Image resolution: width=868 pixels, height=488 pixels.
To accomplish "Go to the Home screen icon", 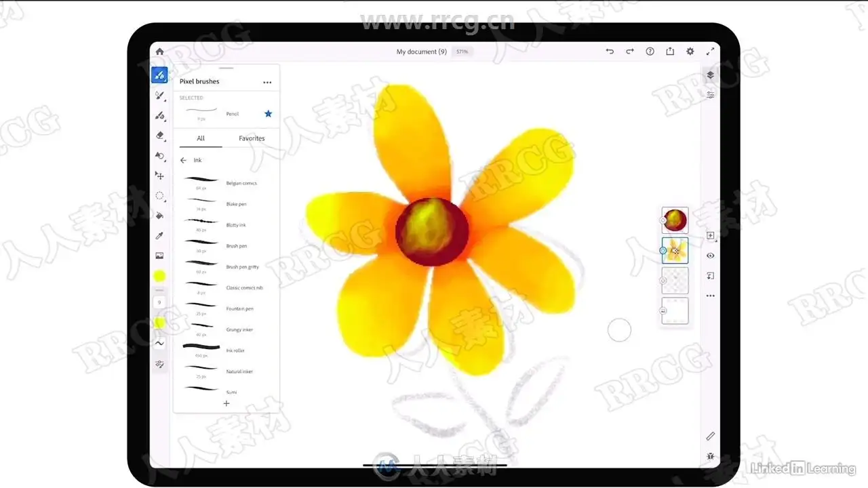I will coord(159,52).
